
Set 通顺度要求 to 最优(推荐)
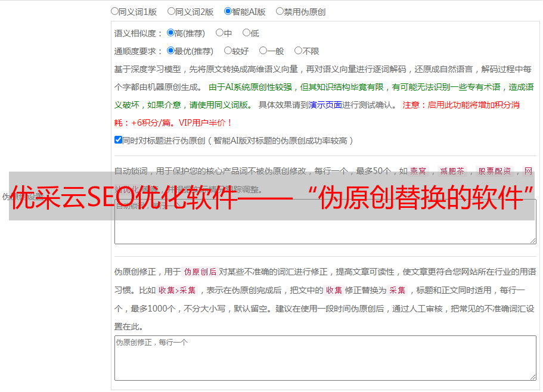tap(170, 51)
